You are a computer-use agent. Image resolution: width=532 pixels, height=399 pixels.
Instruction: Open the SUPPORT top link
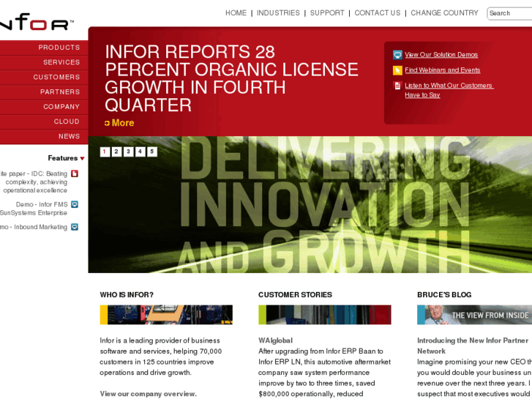point(327,13)
